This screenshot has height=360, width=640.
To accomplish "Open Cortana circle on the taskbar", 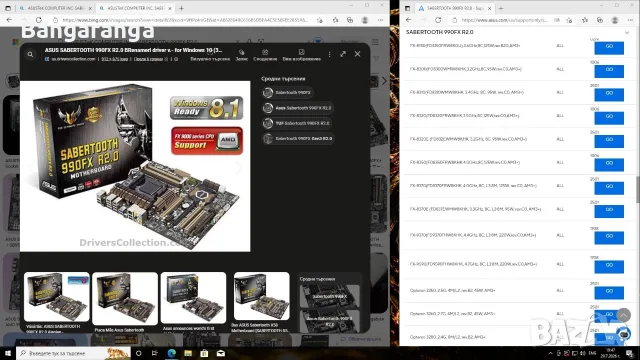I will (x=138, y=353).
